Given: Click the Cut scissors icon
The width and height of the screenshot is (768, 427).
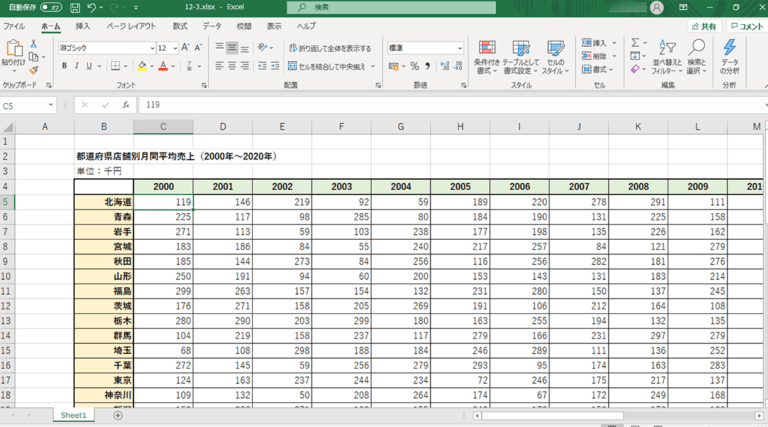Looking at the screenshot, I should 34,44.
